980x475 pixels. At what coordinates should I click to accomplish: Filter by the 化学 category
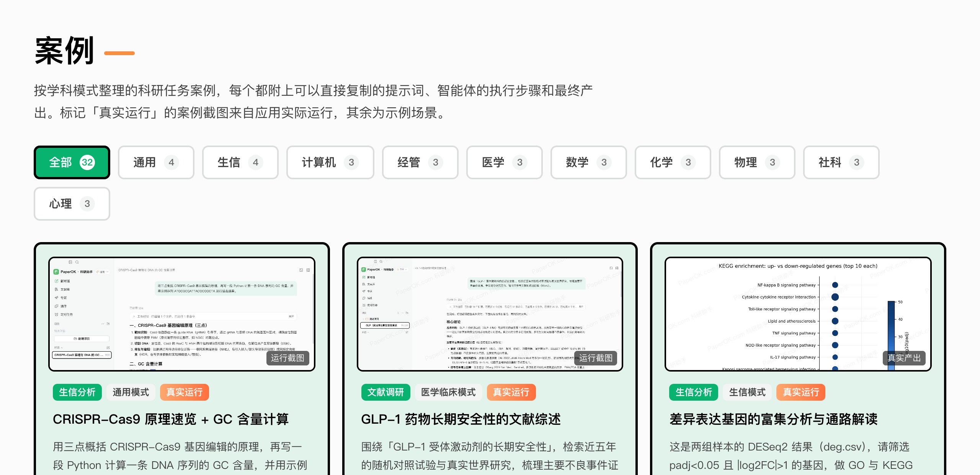(673, 162)
